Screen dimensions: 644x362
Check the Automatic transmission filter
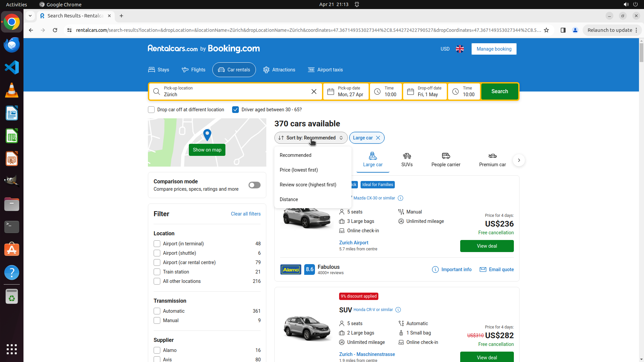pos(157,311)
